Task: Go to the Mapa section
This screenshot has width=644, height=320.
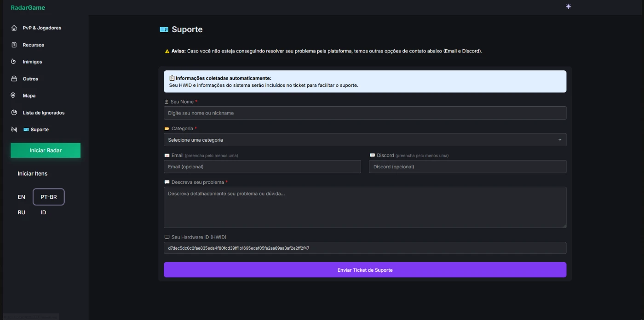Action: click(x=29, y=96)
